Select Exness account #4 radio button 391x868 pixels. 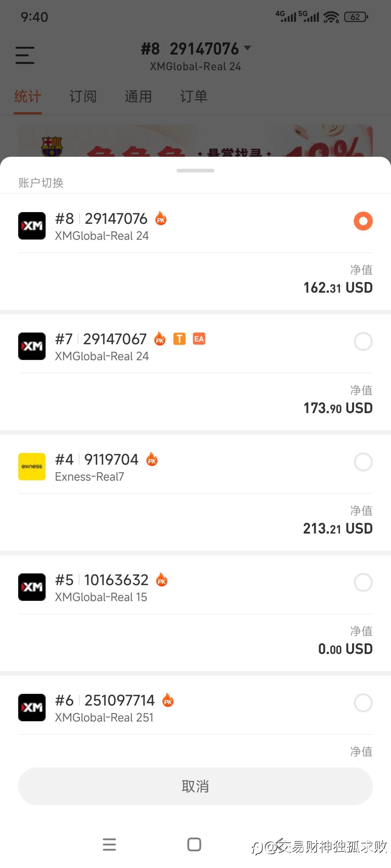pos(363,462)
